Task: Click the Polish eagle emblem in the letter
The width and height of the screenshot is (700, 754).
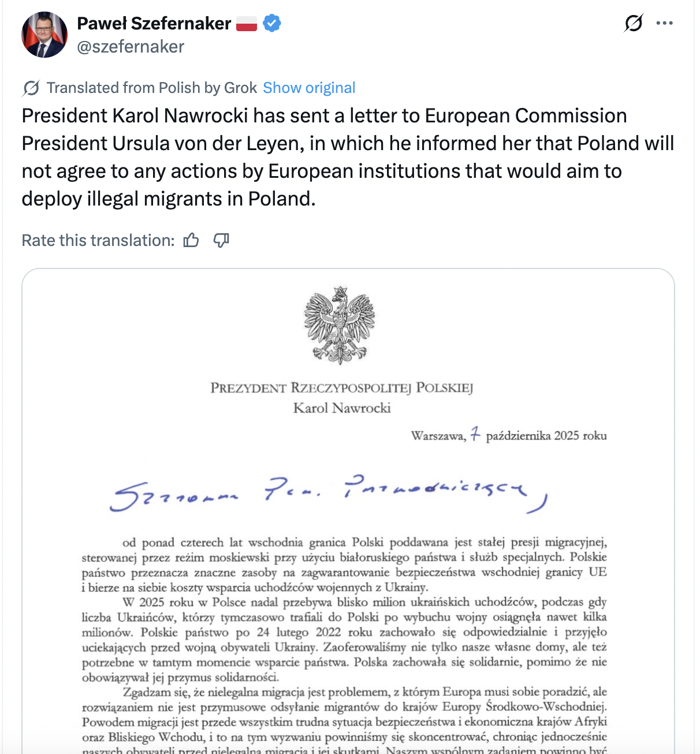Action: click(x=340, y=324)
